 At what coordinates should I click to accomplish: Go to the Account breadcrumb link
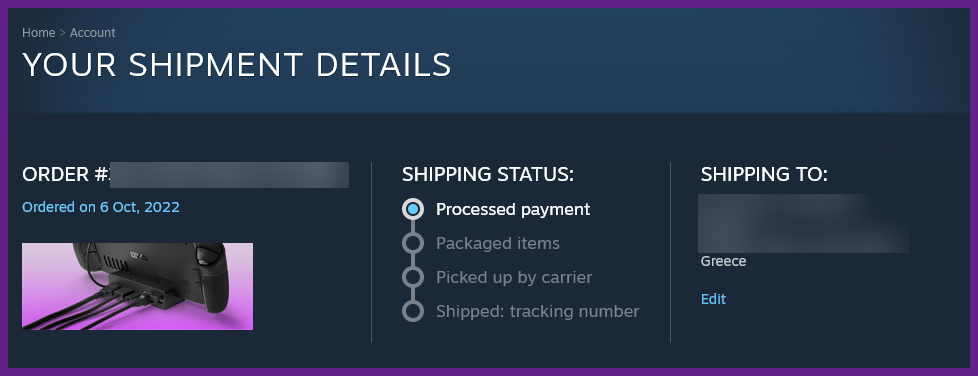tap(92, 32)
